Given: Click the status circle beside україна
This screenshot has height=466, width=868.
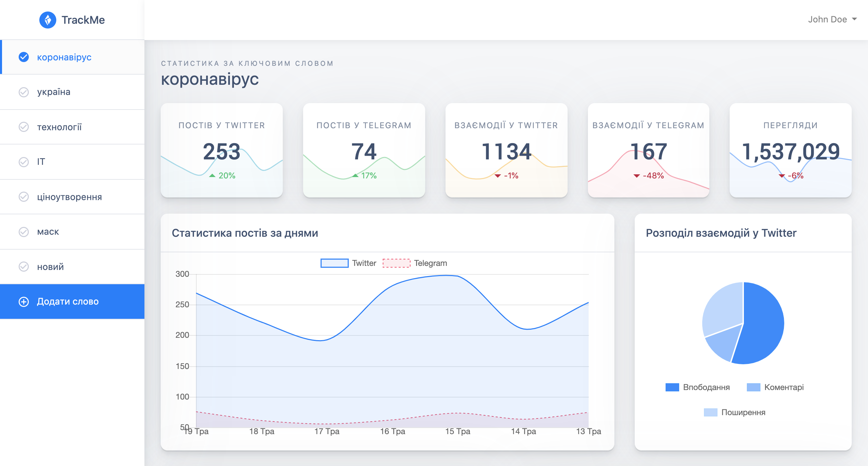Looking at the screenshot, I should 23,92.
